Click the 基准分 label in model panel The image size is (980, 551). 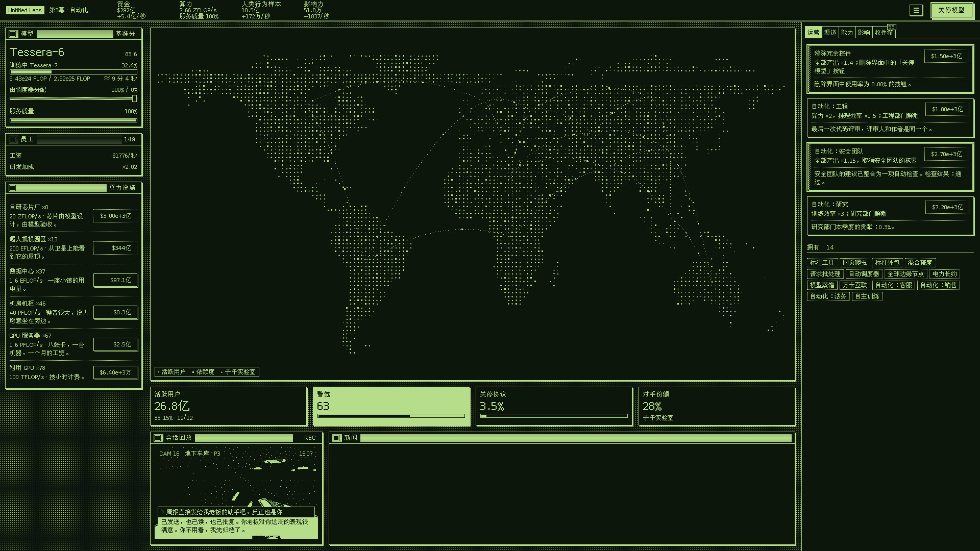125,34
